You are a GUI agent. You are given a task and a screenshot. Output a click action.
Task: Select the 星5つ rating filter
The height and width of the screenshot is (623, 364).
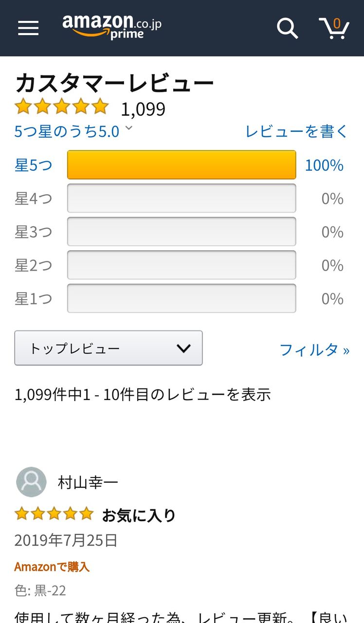tap(33, 165)
